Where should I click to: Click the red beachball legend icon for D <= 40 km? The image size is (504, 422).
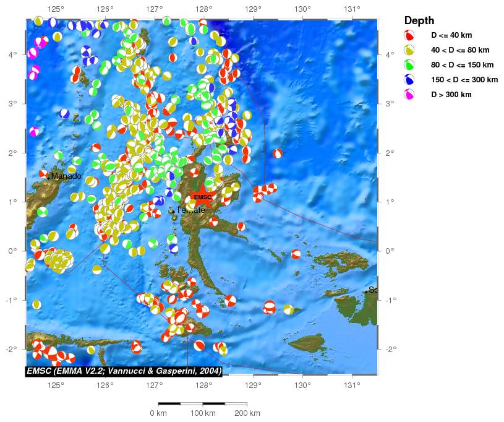(409, 35)
